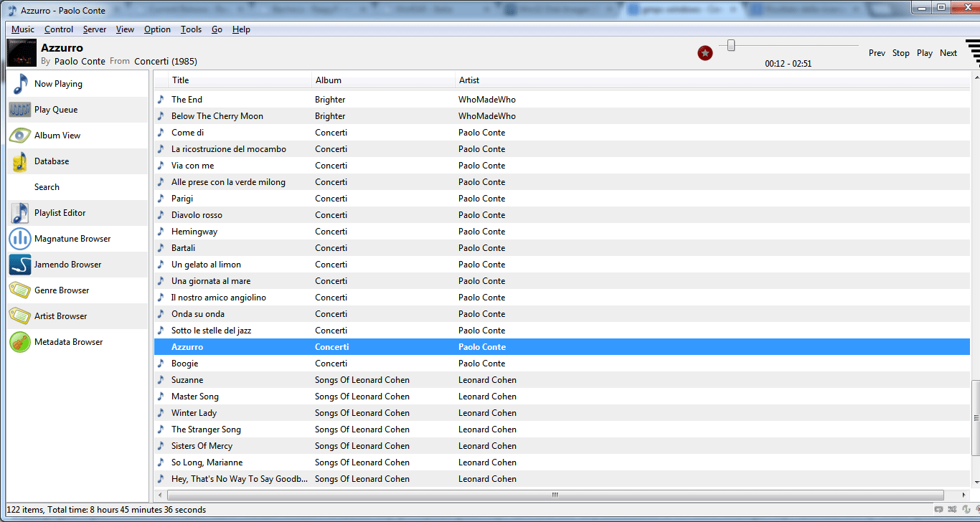Select the song Below The Cherry Moon
Screen dimensions: 980x522
point(562,116)
